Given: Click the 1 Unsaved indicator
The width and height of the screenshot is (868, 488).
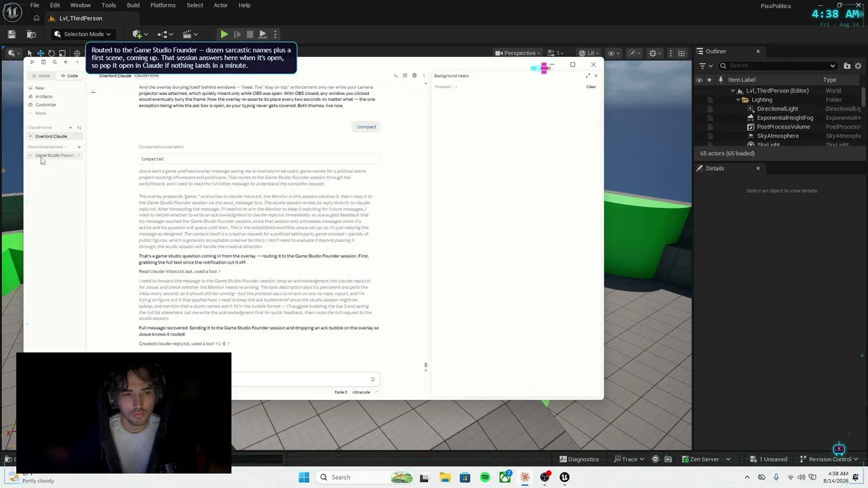Looking at the screenshot, I should [768, 460].
